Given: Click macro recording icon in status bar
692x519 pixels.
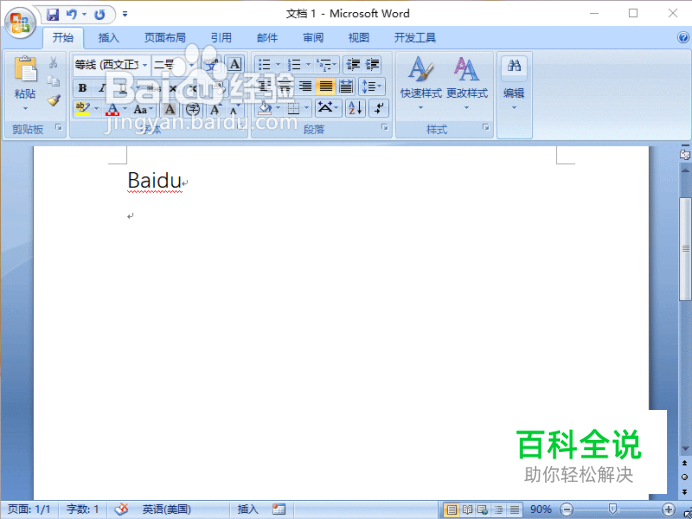Looking at the screenshot, I should [279, 510].
